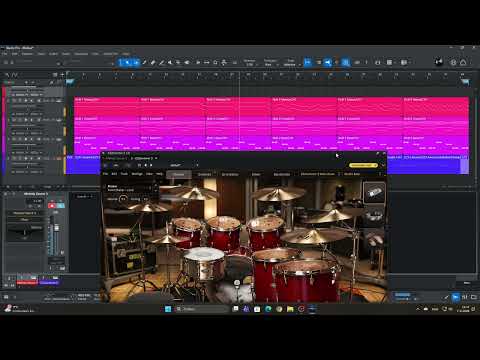Click the blue view button at bottom right
The image size is (480, 360).
(455, 297)
